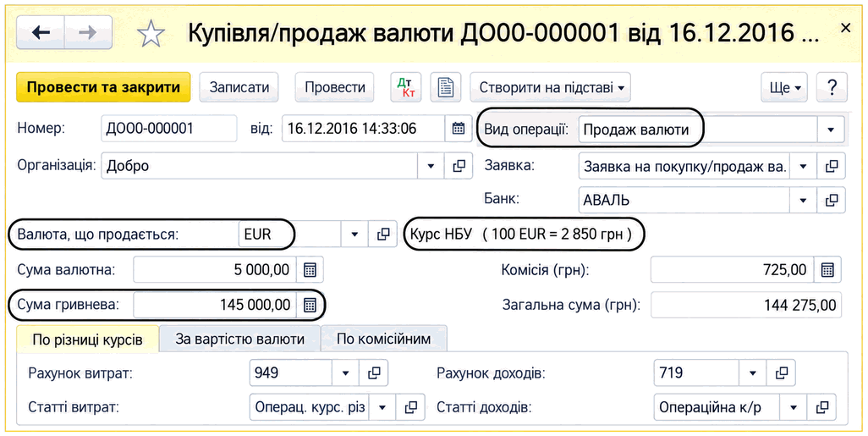Viewport: 868px width, 436px height.
Task: Open calendar picker for document date
Action: click(459, 129)
